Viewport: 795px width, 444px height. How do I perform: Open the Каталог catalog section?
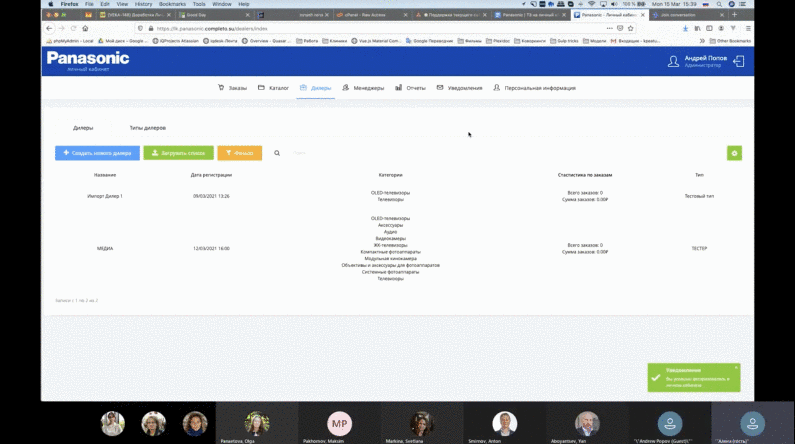click(273, 88)
